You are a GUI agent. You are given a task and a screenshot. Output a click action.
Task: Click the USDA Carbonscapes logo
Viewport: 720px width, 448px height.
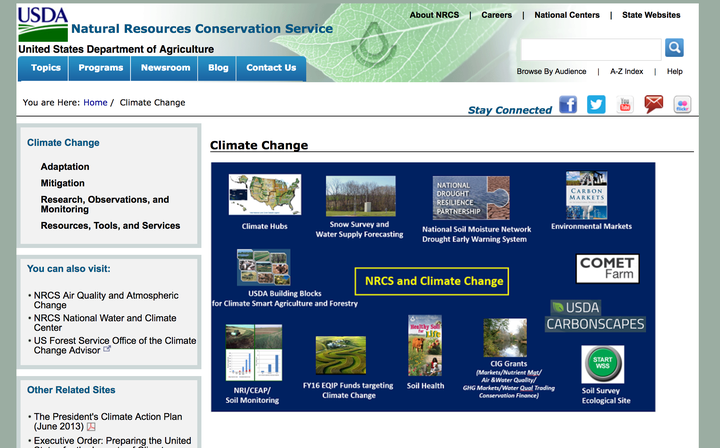pos(595,316)
